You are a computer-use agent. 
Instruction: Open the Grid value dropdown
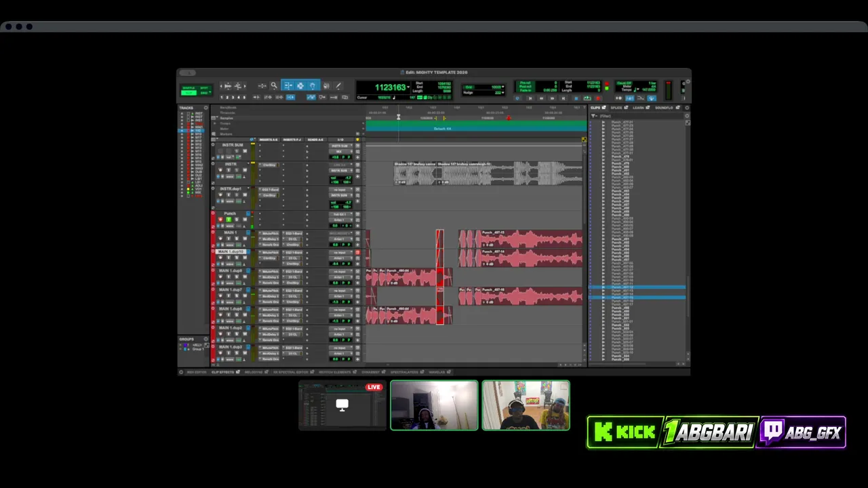tap(503, 87)
